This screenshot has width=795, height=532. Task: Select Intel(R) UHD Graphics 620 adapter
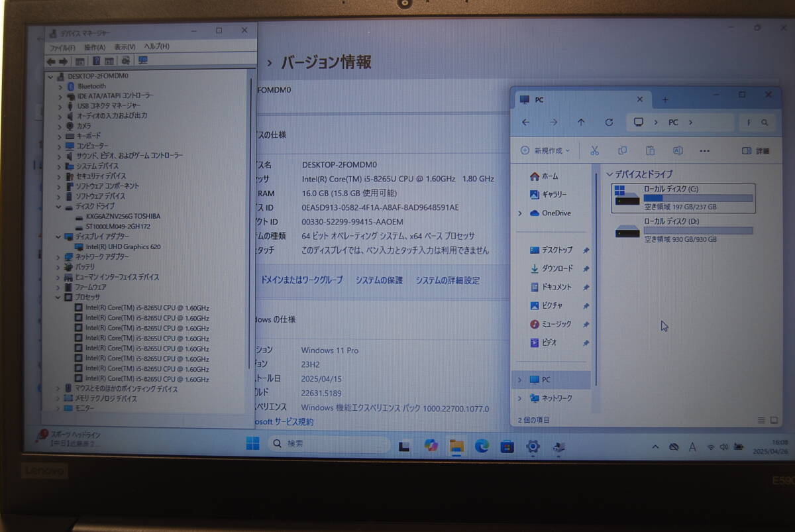118,246
